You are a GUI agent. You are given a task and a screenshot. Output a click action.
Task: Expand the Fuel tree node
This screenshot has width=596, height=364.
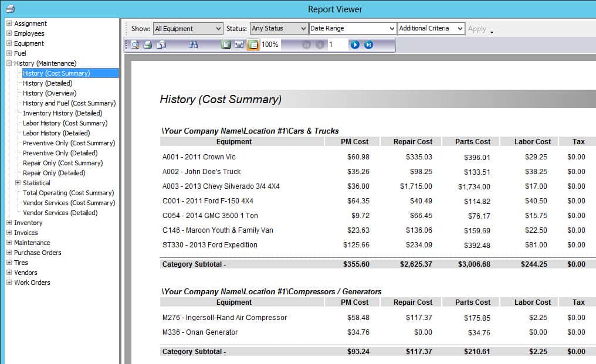pos(9,53)
